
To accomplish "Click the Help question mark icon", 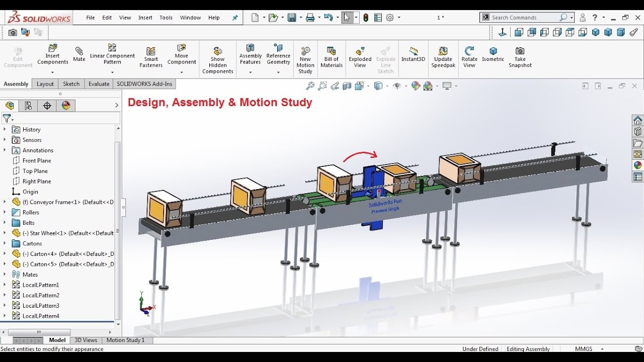I will click(x=595, y=18).
